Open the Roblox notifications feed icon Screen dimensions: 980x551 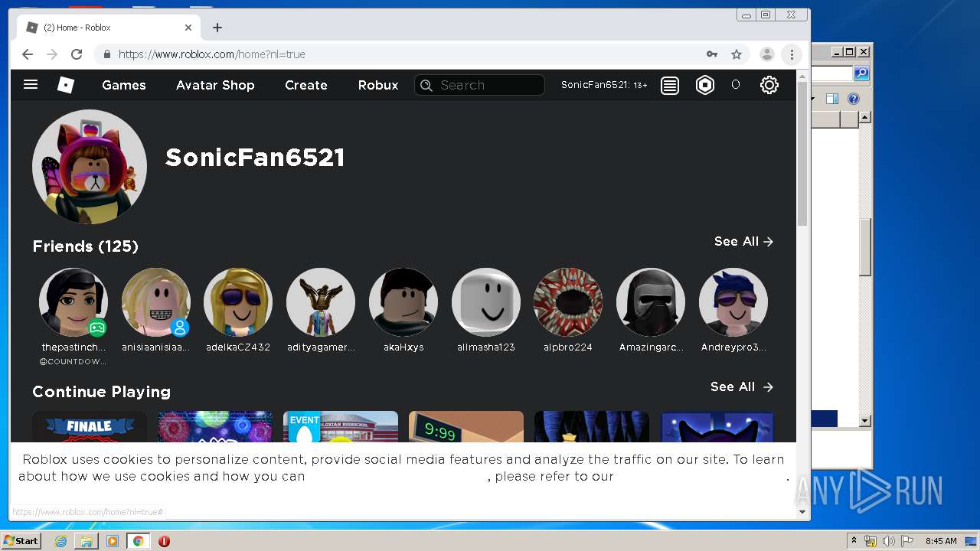pyautogui.click(x=670, y=85)
